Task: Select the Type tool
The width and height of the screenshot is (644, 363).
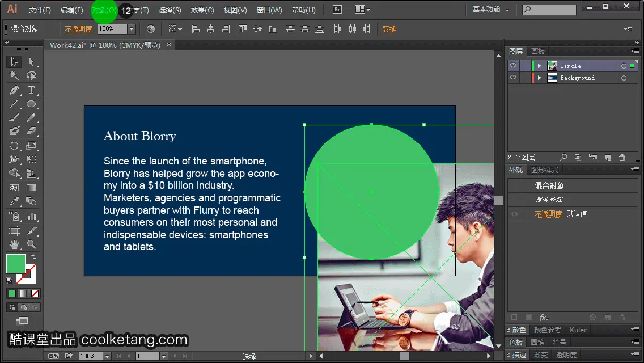Action: (x=31, y=90)
